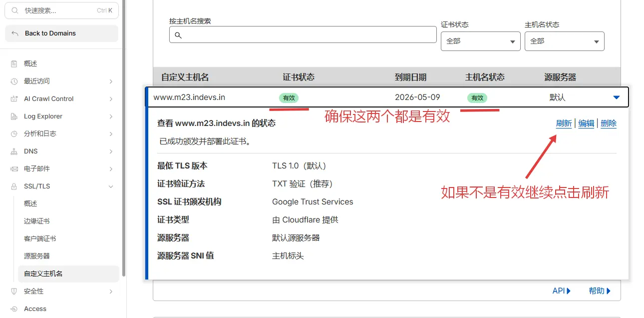The image size is (644, 318).
Task: Click the Access sidebar icon
Action: 14,308
